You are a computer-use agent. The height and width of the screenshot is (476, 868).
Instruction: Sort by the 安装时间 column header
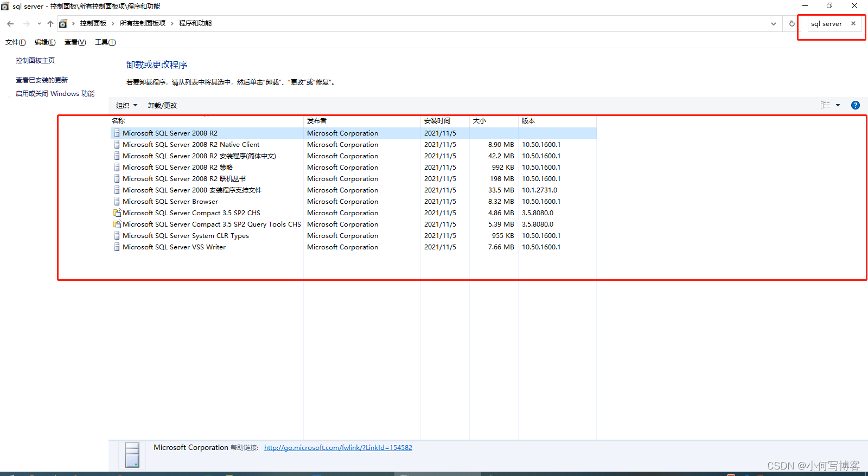(x=445, y=121)
